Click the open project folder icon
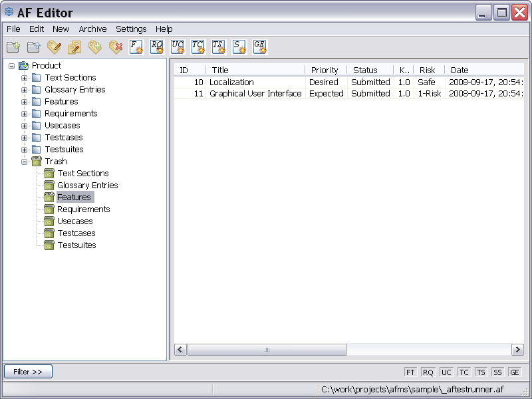Viewport: 532px width, 399px height. (x=34, y=47)
